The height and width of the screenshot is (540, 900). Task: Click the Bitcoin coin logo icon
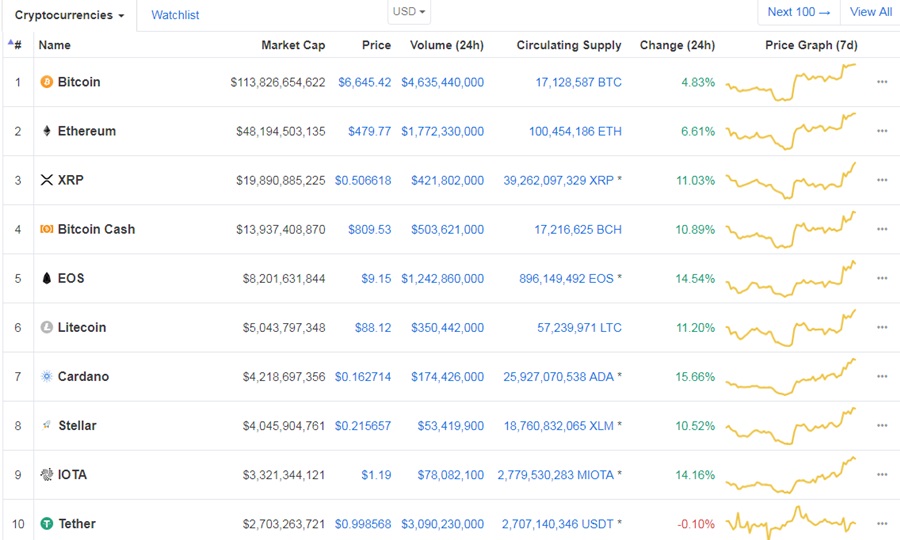coord(46,82)
